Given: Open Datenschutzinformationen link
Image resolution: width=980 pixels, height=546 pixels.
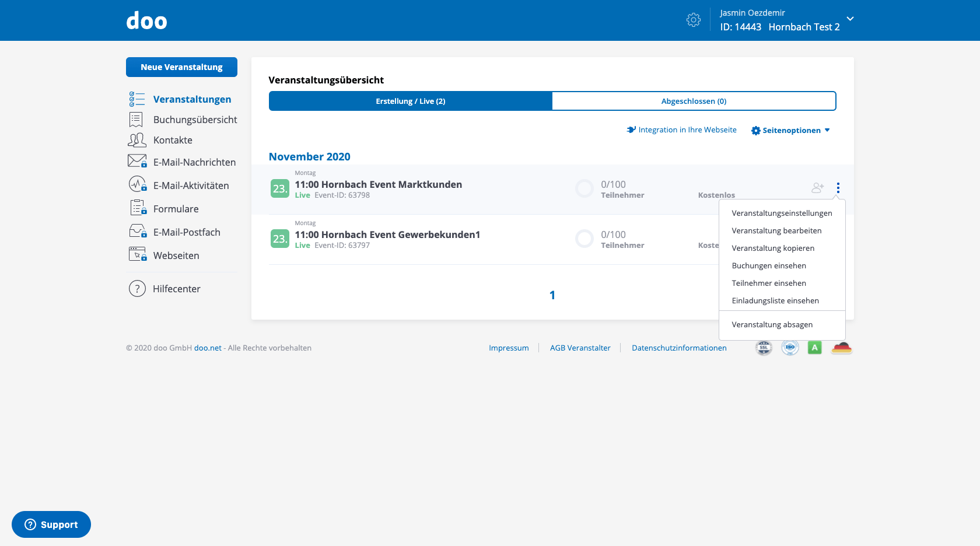Looking at the screenshot, I should tap(679, 348).
